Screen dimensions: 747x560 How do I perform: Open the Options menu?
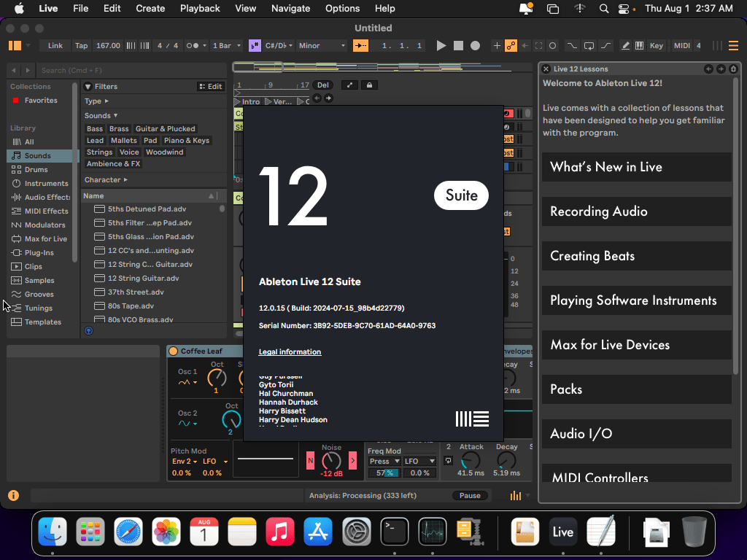pos(342,9)
